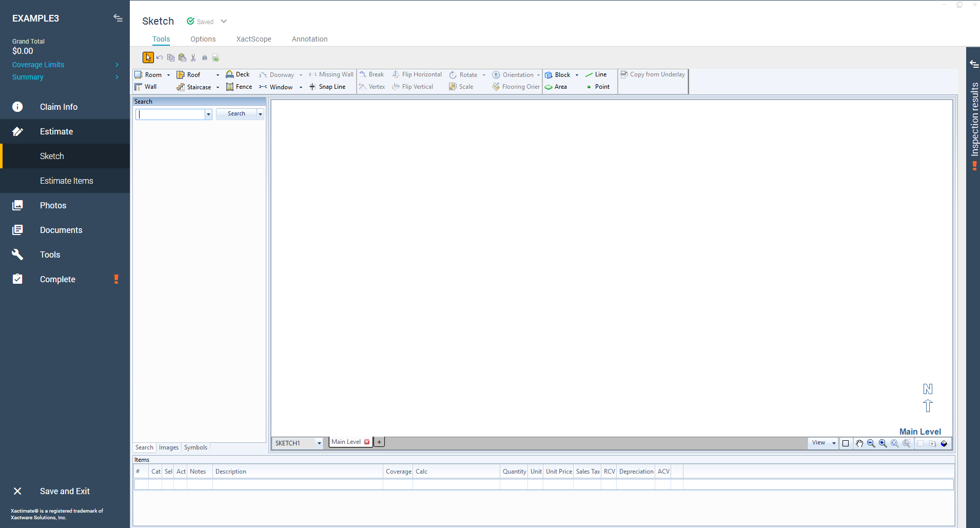Image resolution: width=980 pixels, height=528 pixels.
Task: Open Tools section in sidebar
Action: click(65, 255)
